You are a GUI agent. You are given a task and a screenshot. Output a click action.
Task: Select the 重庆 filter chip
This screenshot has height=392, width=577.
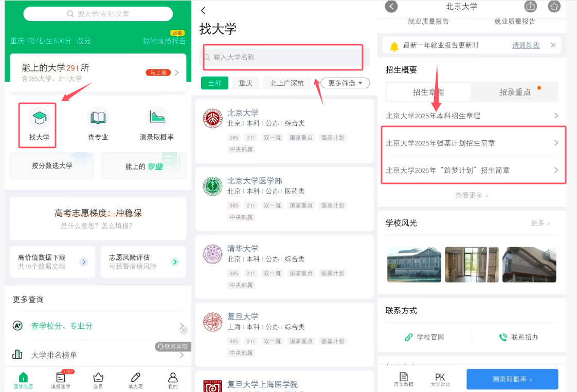pyautogui.click(x=245, y=83)
